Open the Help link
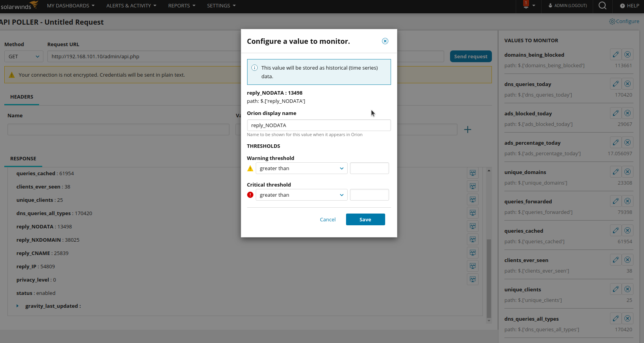This screenshot has height=343, width=644. pos(630,5)
